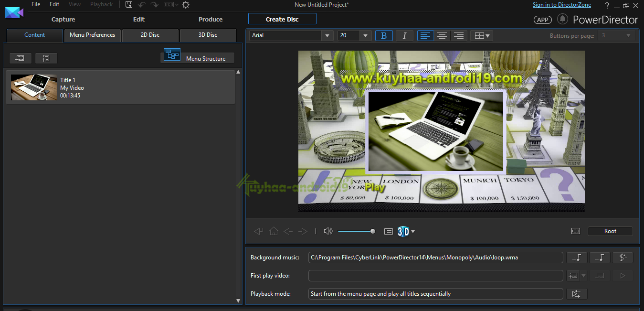Click Sign in to DirectorZone link
Image resolution: width=644 pixels, height=311 pixels.
pos(561,5)
